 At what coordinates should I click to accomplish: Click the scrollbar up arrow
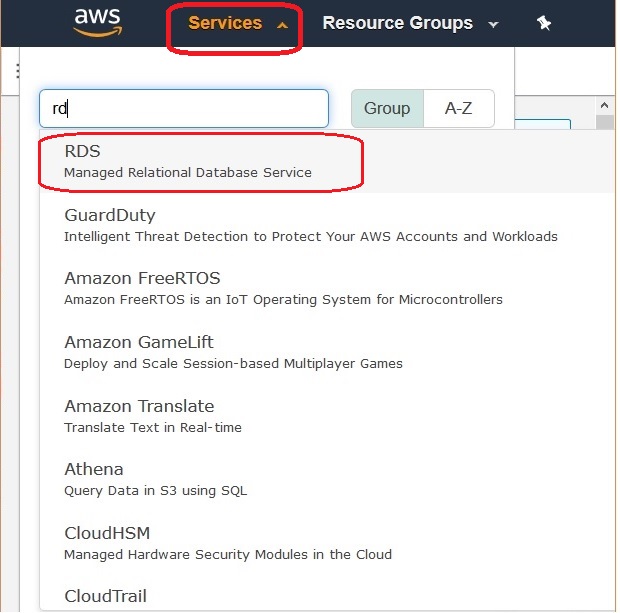pos(604,105)
